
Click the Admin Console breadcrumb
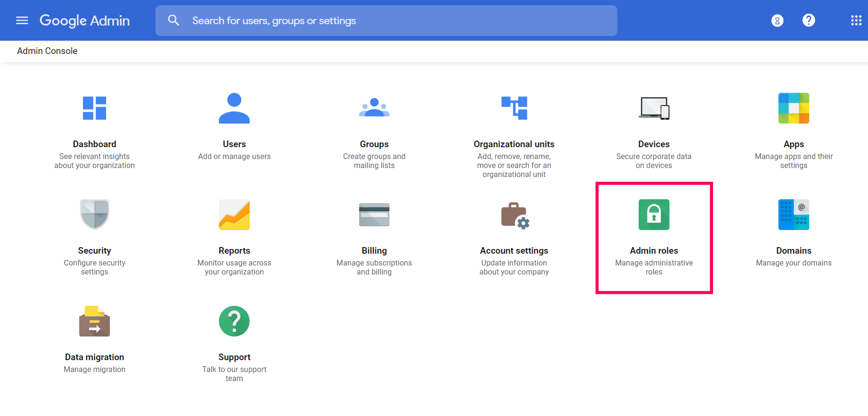tap(47, 51)
